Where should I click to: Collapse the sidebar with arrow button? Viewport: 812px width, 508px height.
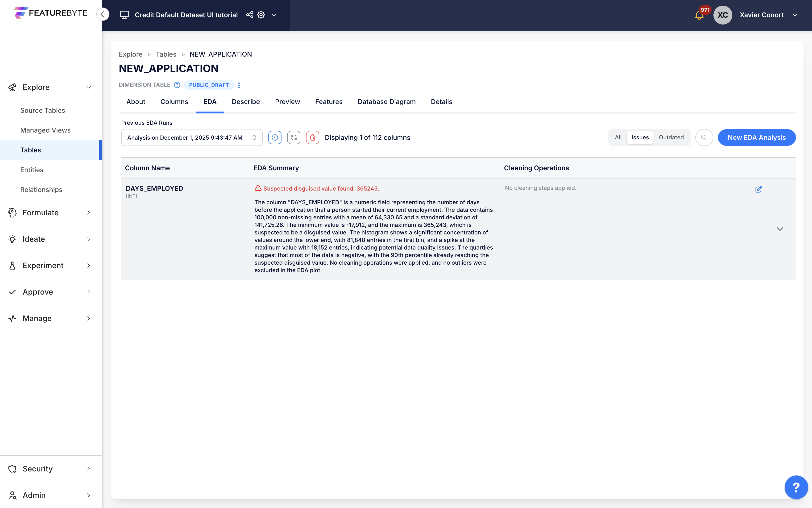tap(103, 14)
